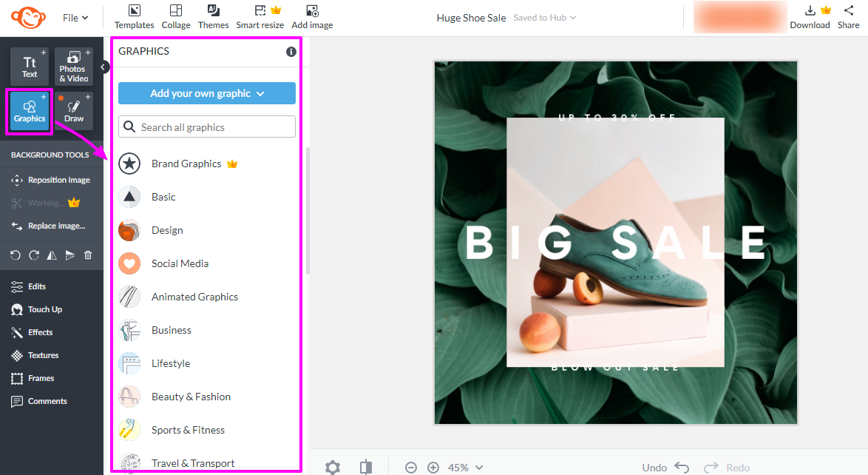Screen dimensions: 868x475
Task: Select the Draw tool
Action: tap(74, 111)
